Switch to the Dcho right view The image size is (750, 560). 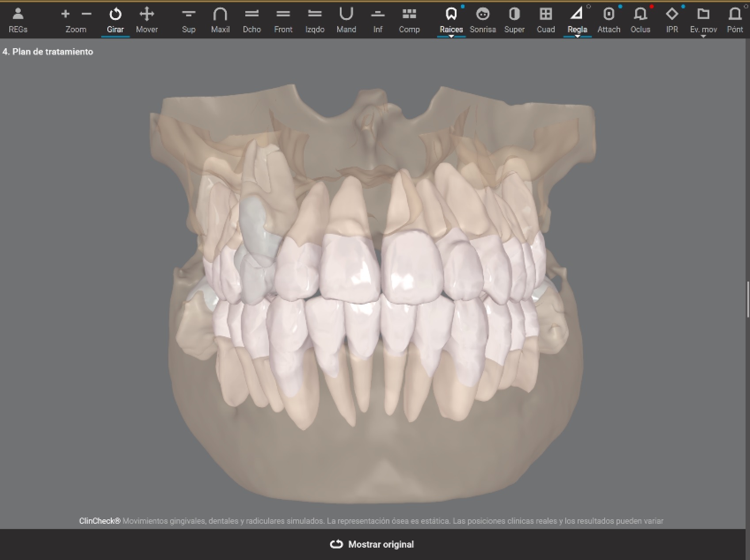pyautogui.click(x=251, y=18)
